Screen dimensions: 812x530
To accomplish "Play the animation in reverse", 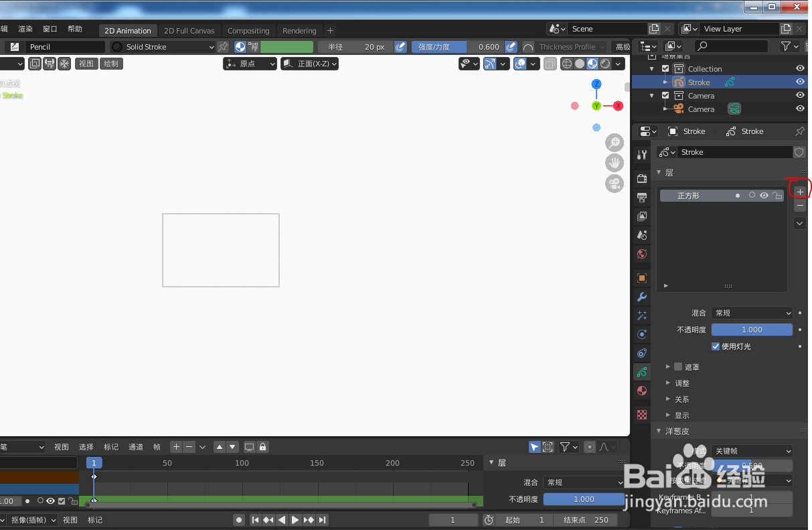I will coord(282,520).
